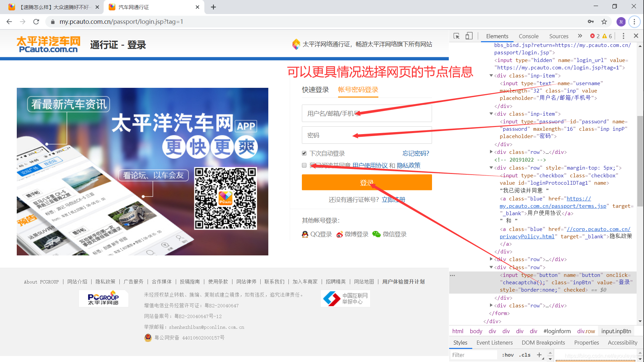Show more DevTools tabs with the chevron
The image size is (644, 362).
(x=580, y=36)
